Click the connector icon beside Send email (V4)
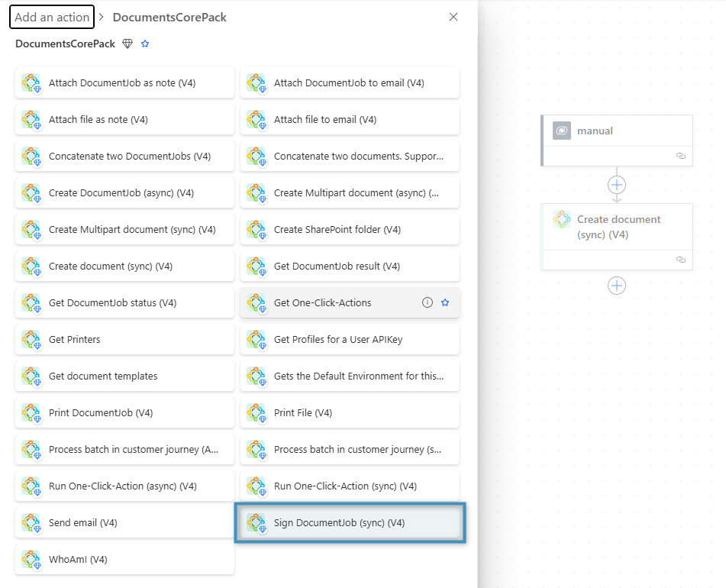The width and height of the screenshot is (726, 588). tap(31, 522)
